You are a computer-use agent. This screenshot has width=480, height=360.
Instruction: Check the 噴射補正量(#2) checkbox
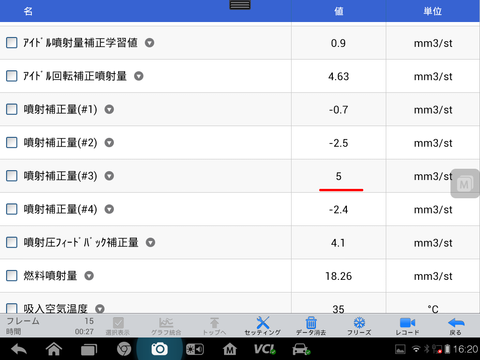12,143
